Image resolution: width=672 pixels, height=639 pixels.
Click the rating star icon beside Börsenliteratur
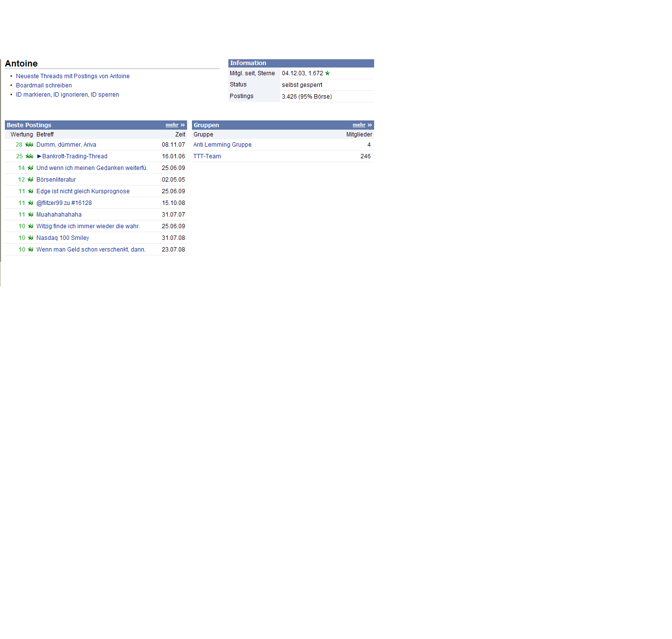pyautogui.click(x=30, y=180)
